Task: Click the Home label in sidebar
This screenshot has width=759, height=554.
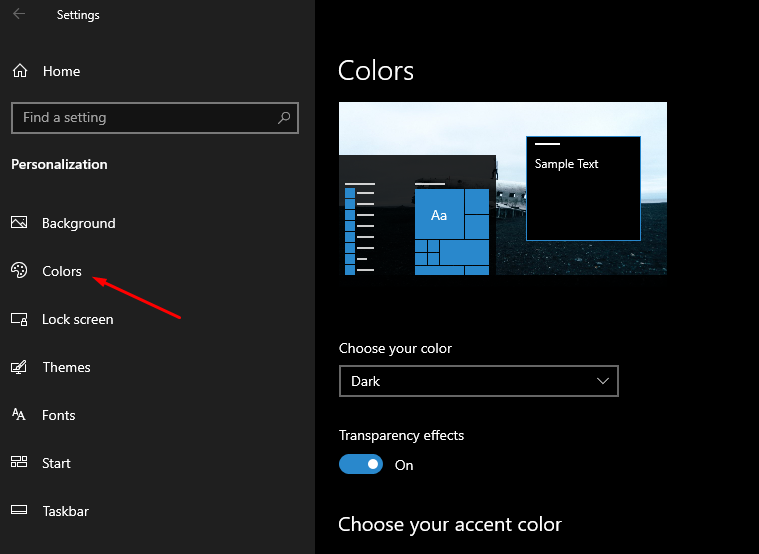Action: pyautogui.click(x=61, y=71)
